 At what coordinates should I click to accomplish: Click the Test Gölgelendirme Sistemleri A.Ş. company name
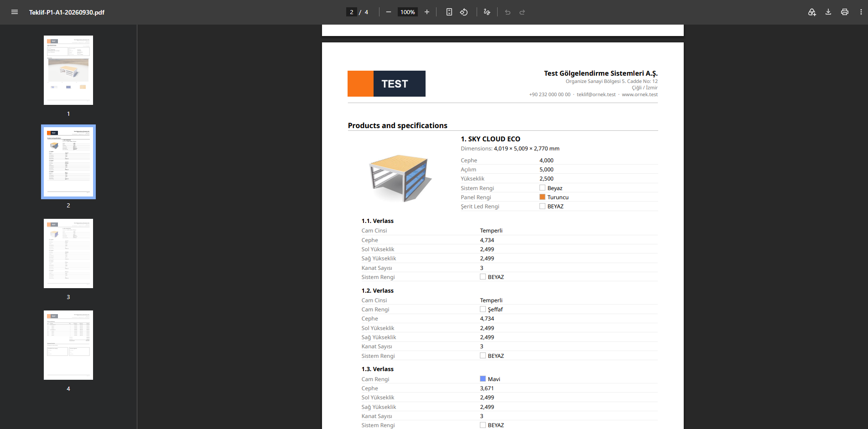pos(601,73)
